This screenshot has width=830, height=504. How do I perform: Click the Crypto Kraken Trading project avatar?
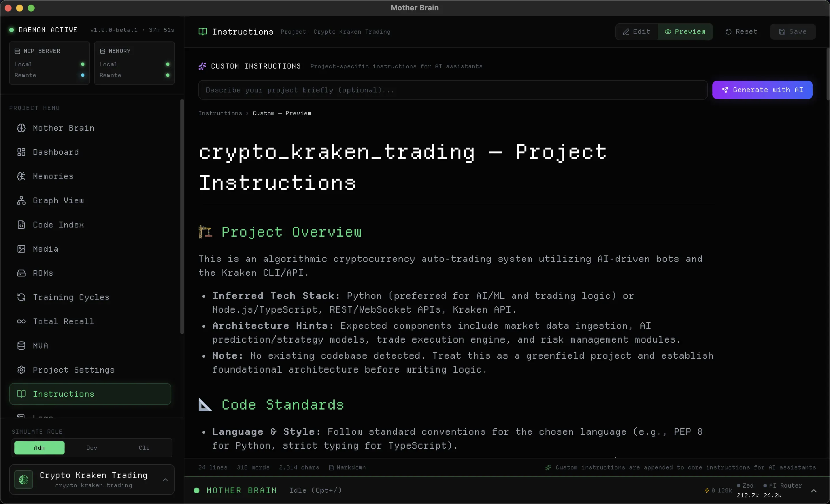(24, 480)
